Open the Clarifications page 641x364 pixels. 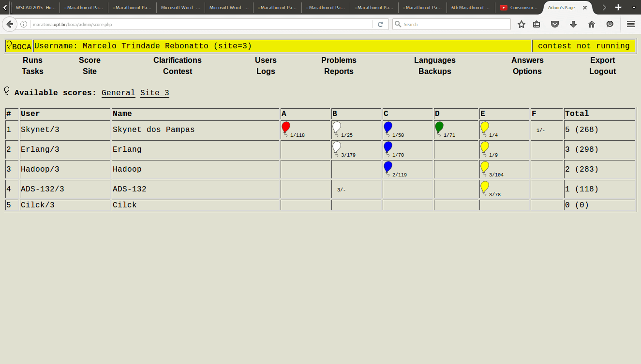tap(178, 60)
